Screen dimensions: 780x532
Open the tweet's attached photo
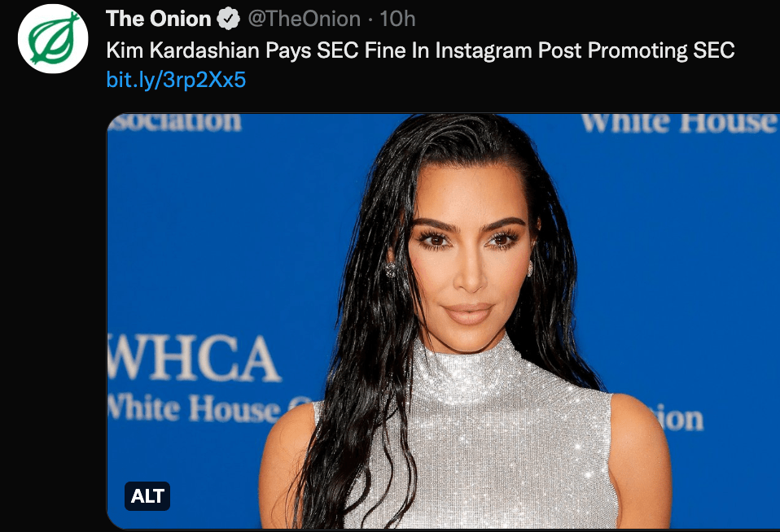tap(443, 321)
